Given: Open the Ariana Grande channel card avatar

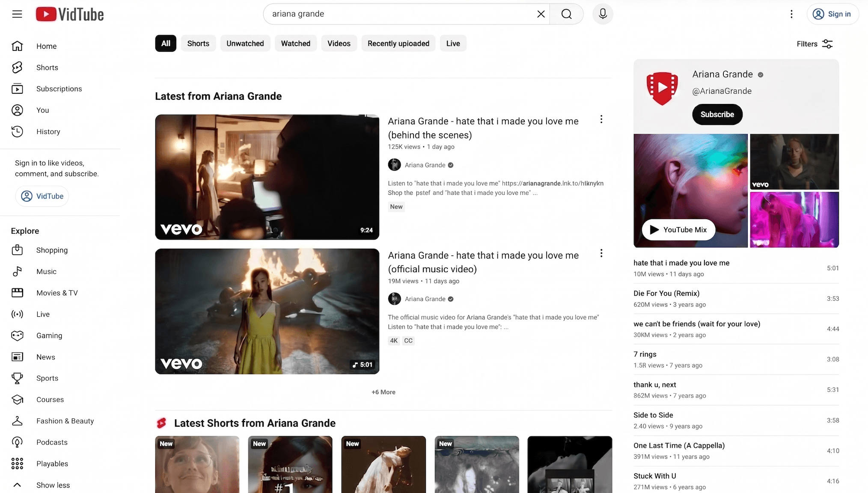Looking at the screenshot, I should pyautogui.click(x=662, y=89).
